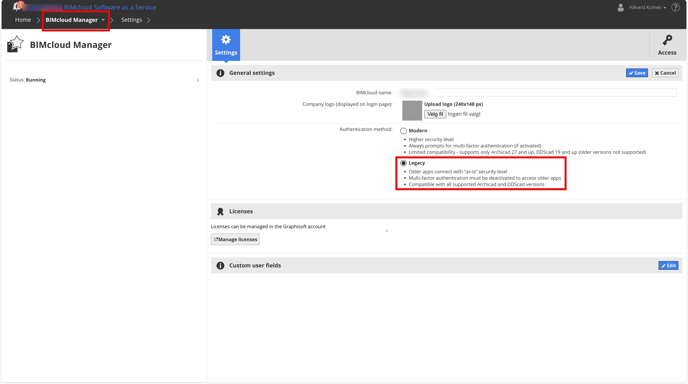Click 'Higher security level' bullet text
The image size is (688, 384).
coord(431,140)
